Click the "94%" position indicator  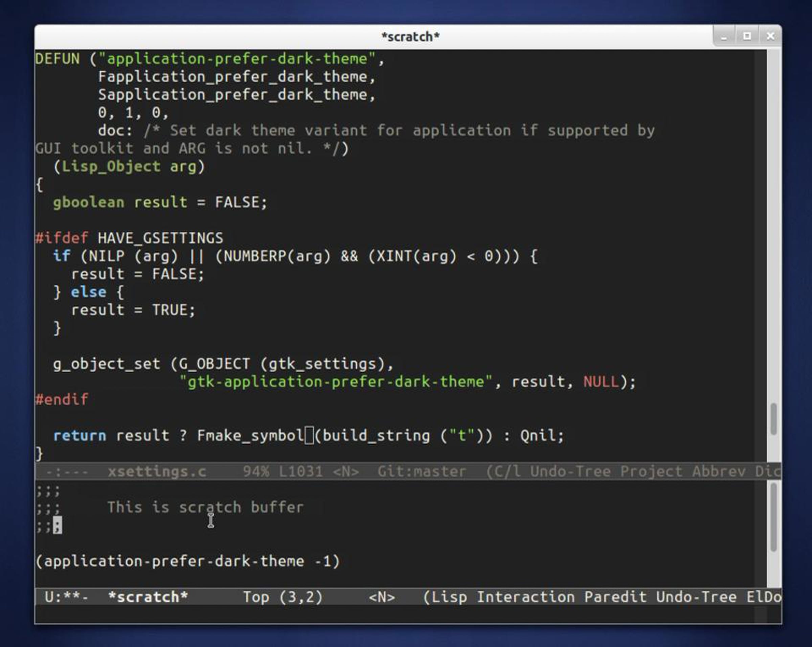click(256, 471)
